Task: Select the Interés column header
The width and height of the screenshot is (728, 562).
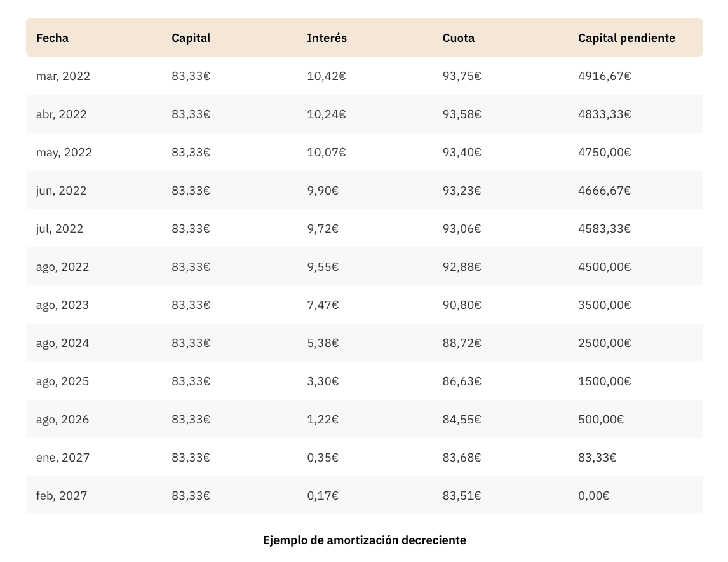Action: [x=327, y=38]
